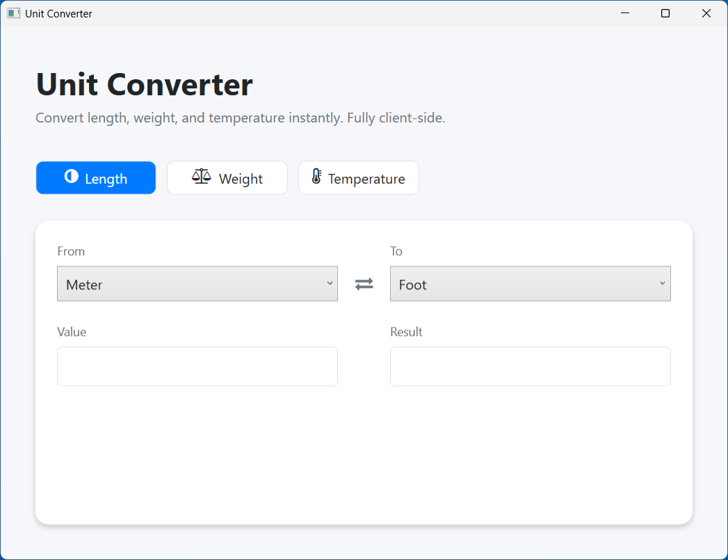
Task: Click the thermometer Temperature icon
Action: [x=317, y=177]
